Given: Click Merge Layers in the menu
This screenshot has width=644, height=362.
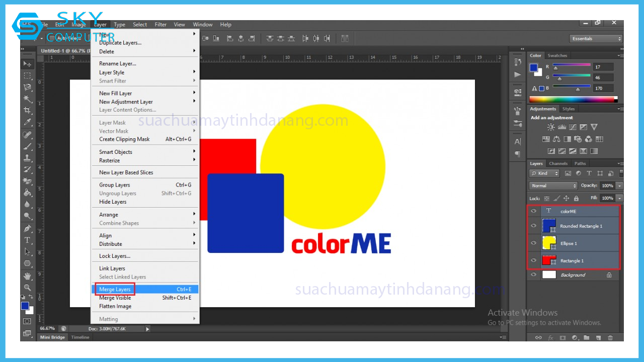Looking at the screenshot, I should click(115, 290).
